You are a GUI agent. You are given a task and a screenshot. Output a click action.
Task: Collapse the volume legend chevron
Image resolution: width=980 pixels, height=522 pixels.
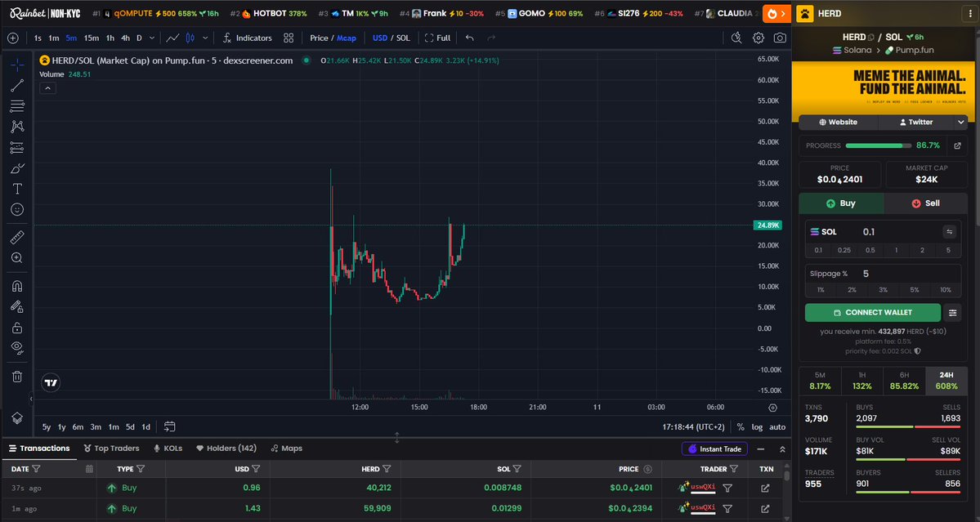(x=47, y=88)
